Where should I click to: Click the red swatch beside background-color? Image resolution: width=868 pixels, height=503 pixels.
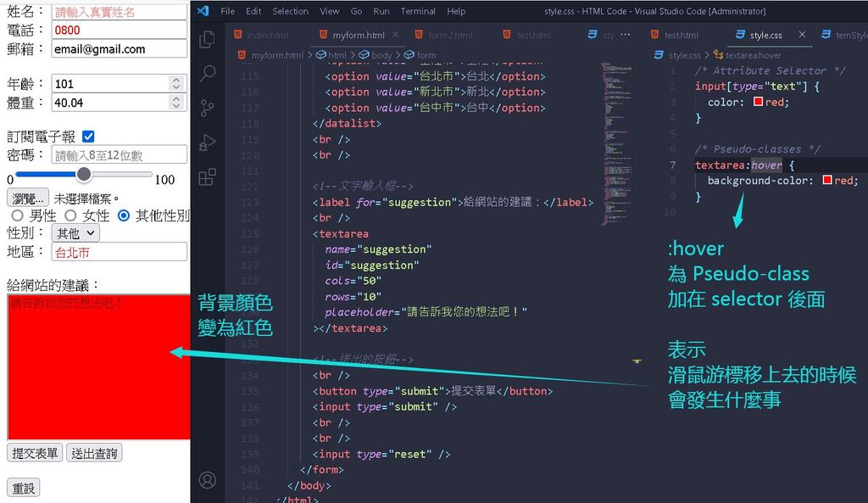(827, 180)
